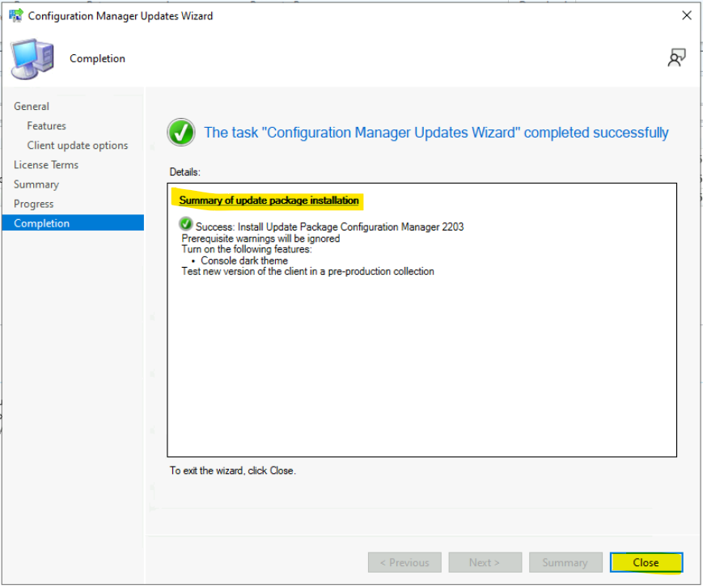Click 'Prerequisite warnings will be ignored' line
Screen dimensions: 703x588
[x=260, y=239]
